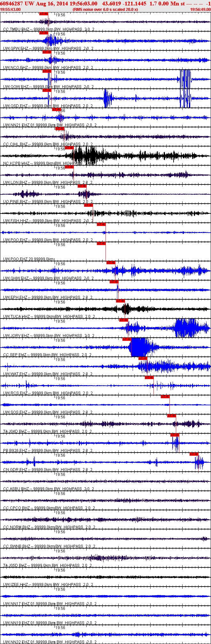Click the clipped spike cluster on UW.OOW trace

[x=185, y=79]
